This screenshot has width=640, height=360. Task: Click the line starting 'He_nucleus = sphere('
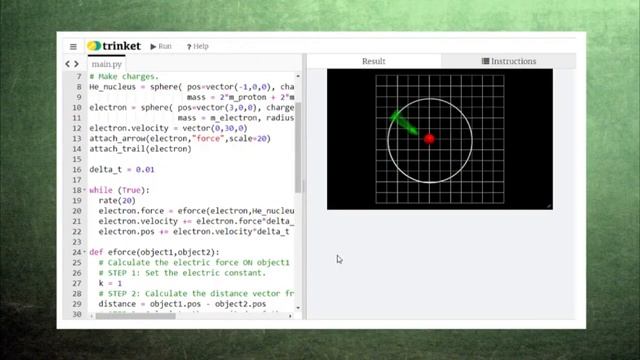point(192,87)
